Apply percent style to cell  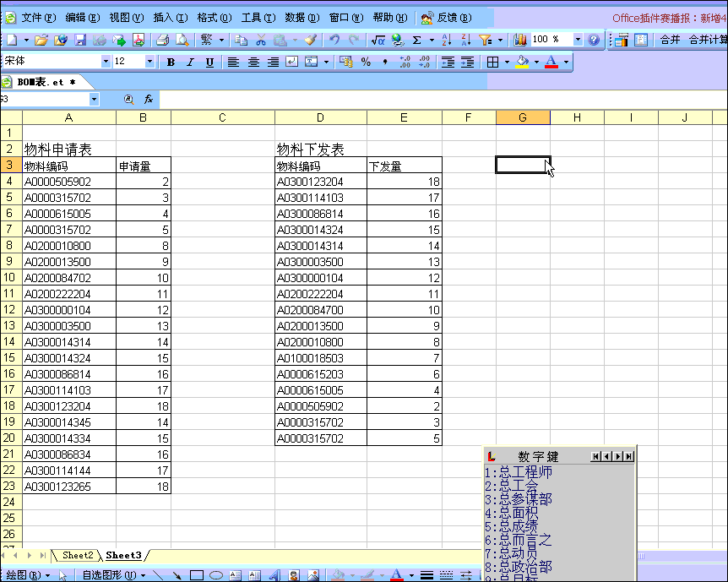[366, 62]
